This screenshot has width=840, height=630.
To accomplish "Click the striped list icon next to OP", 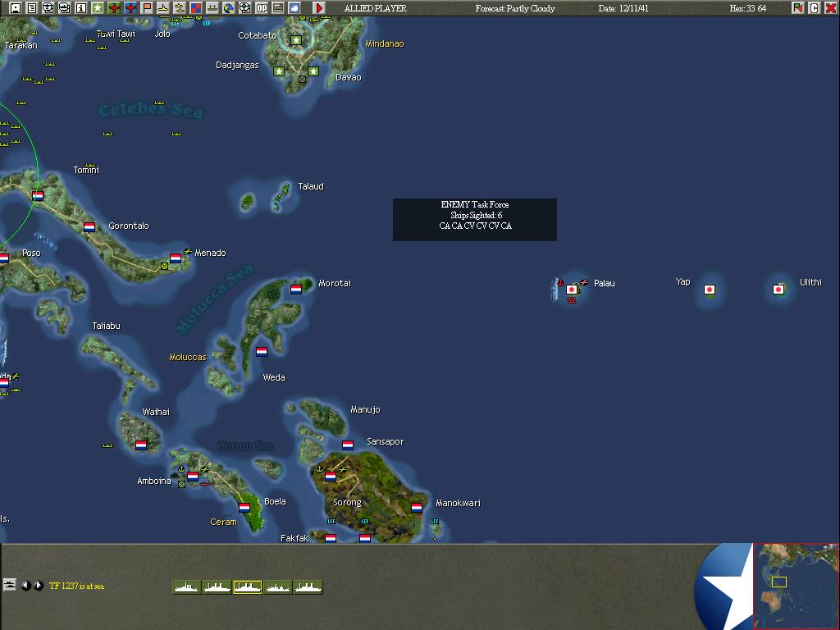I will point(278,8).
